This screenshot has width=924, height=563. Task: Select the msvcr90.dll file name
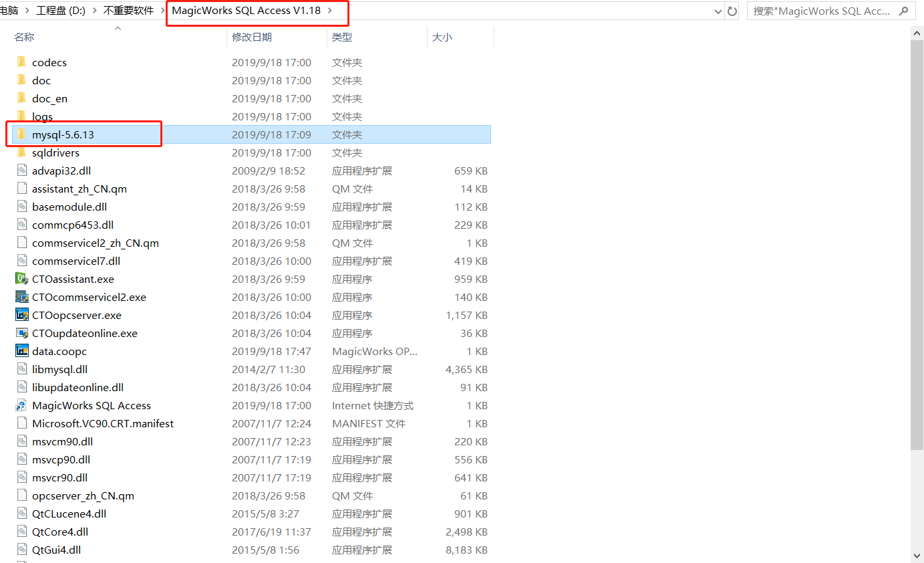click(59, 477)
